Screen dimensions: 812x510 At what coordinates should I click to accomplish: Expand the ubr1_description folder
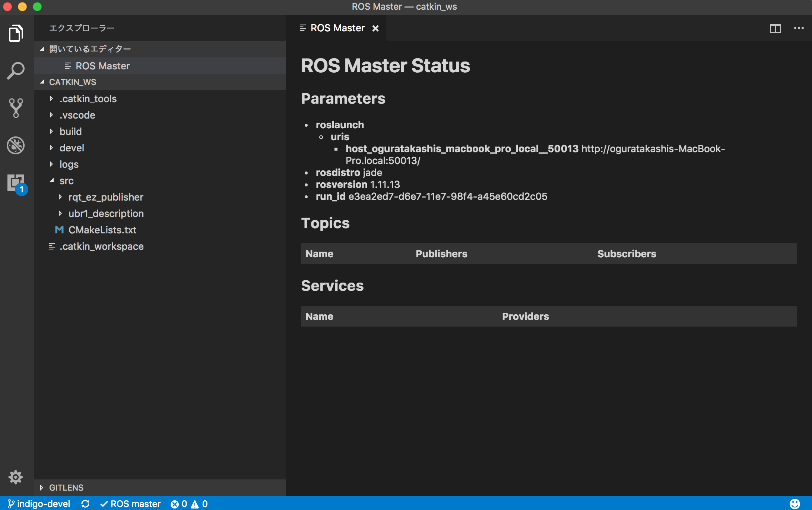(160, 213)
